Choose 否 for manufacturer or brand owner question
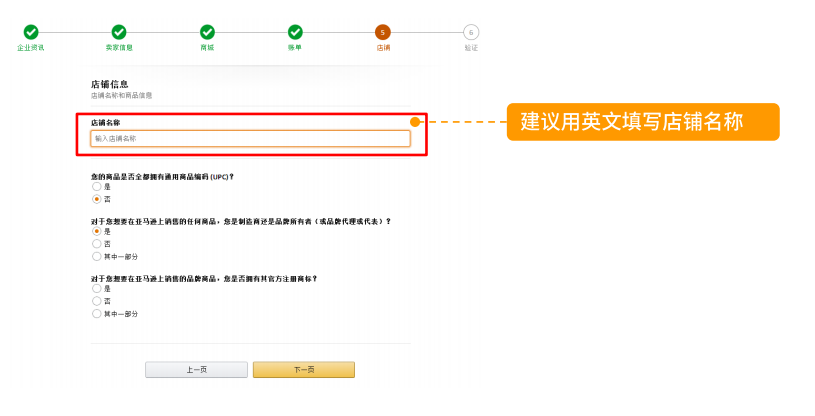Viewport: 815px width, 416px height. 97,244
